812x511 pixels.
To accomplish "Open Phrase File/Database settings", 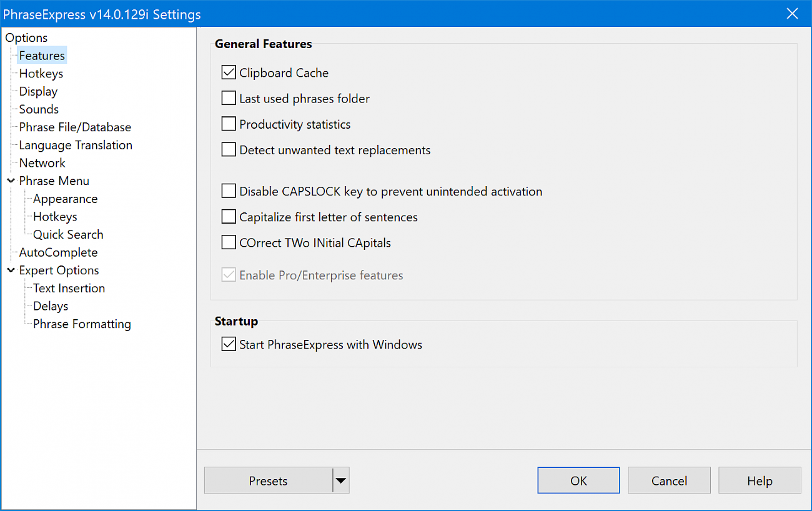I will 75,127.
